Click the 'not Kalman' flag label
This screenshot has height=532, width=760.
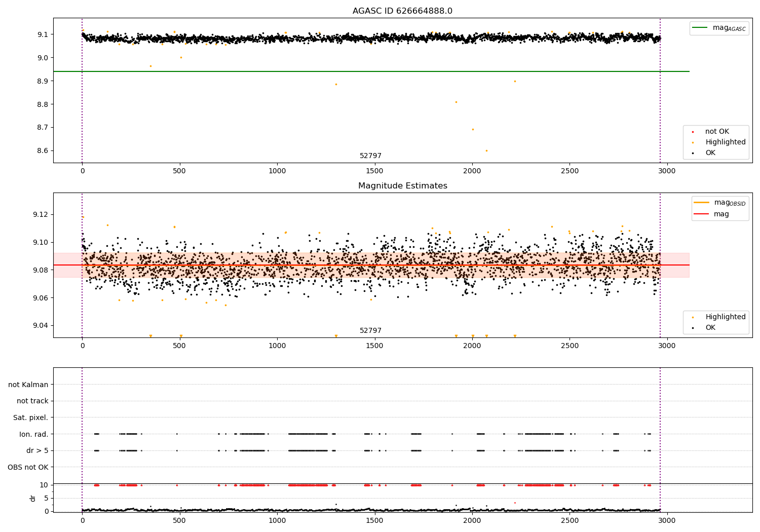(x=28, y=385)
